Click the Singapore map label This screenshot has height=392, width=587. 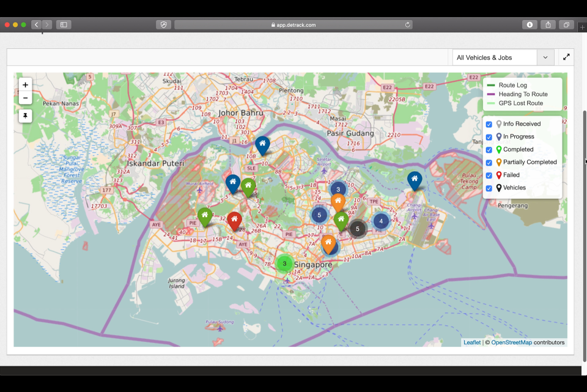click(x=313, y=265)
